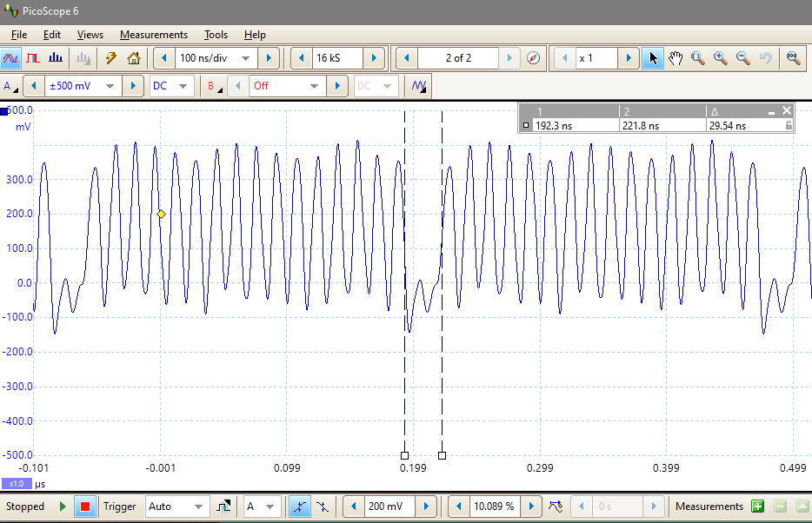The height and width of the screenshot is (523, 812).
Task: Click the Home capture setup icon
Action: (x=134, y=58)
